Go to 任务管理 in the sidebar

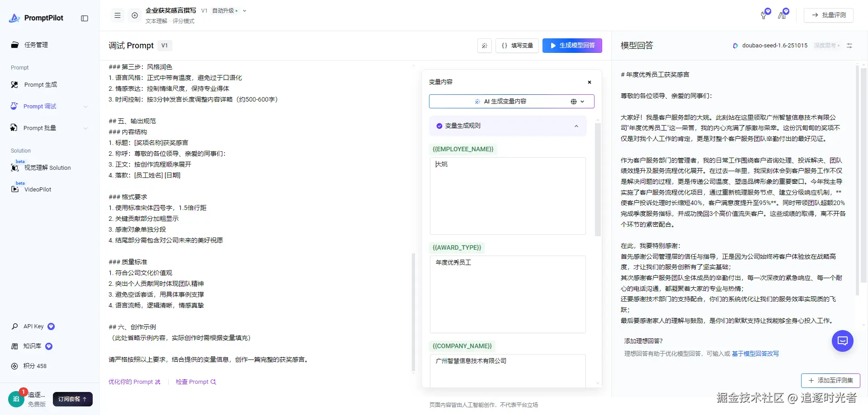point(36,45)
